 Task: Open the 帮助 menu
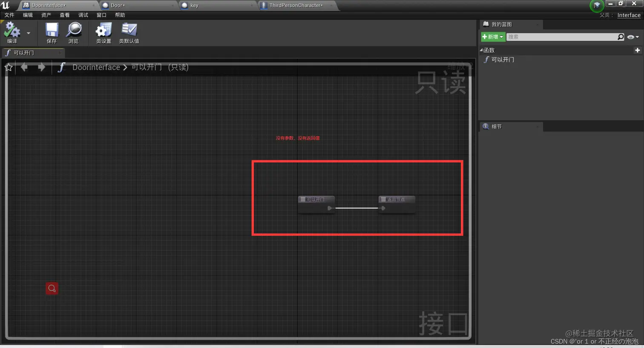coord(120,15)
